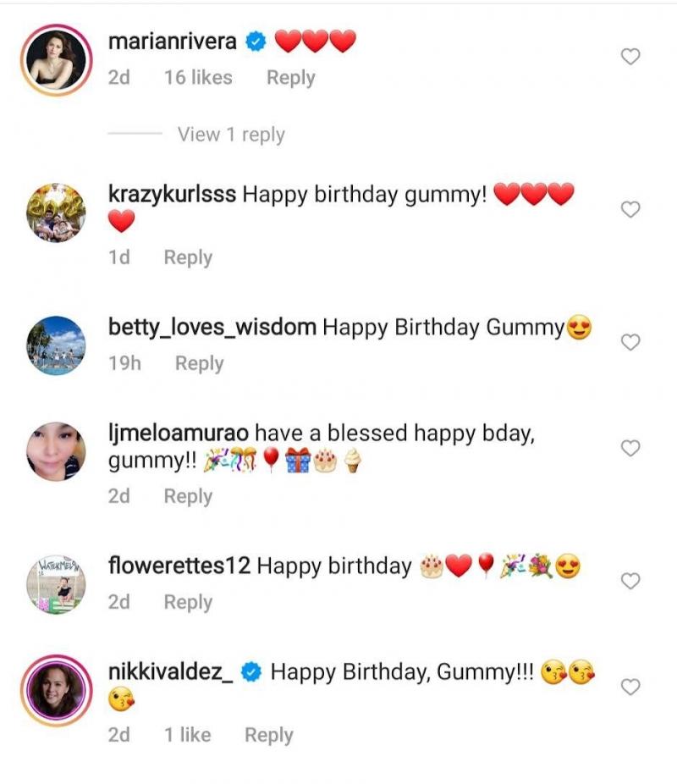Open flowerettes12's profile picture
This screenshot has height=784, width=677.
(x=57, y=584)
